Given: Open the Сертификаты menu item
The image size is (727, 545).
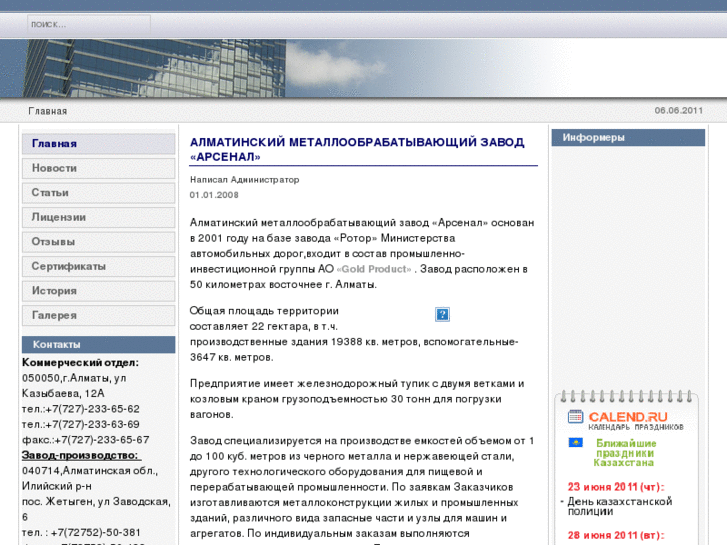Looking at the screenshot, I should point(98,266).
